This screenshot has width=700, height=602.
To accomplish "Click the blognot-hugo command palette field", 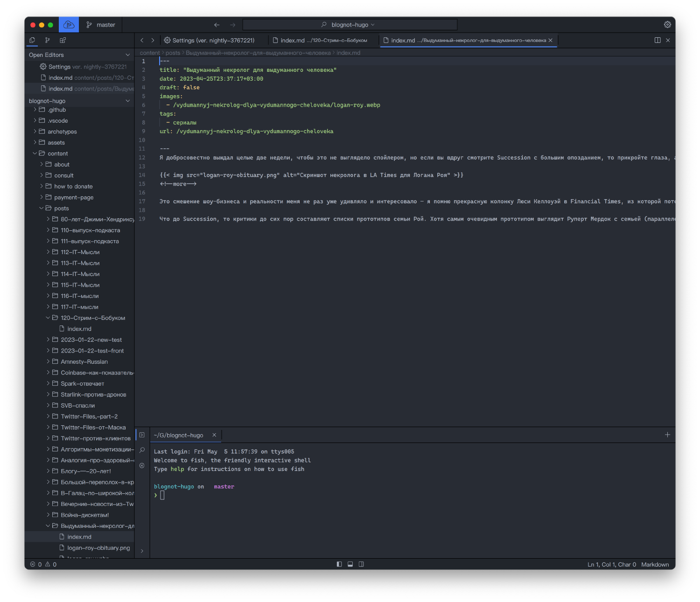I will click(x=350, y=25).
